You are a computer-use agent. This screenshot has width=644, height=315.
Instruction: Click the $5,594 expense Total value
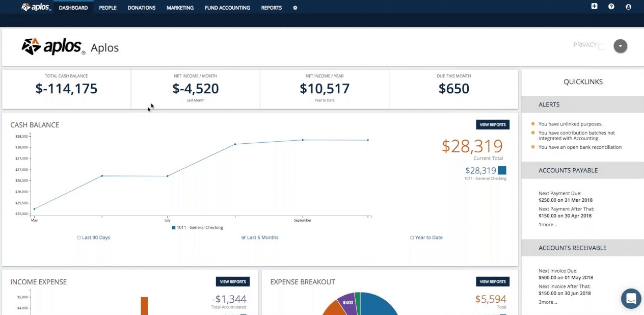pos(491,299)
